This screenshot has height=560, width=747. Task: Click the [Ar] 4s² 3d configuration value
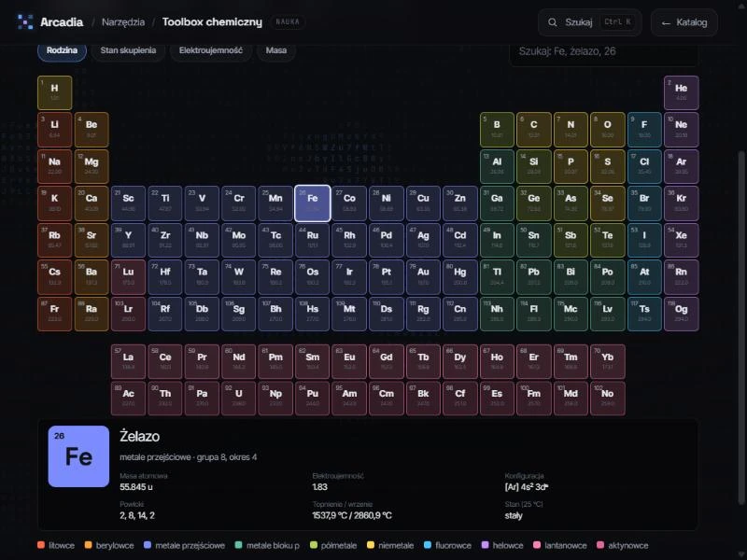[x=527, y=486]
